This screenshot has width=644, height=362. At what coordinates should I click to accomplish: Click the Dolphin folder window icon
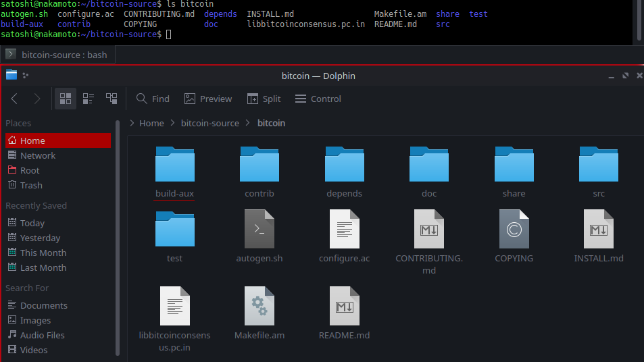tap(11, 75)
